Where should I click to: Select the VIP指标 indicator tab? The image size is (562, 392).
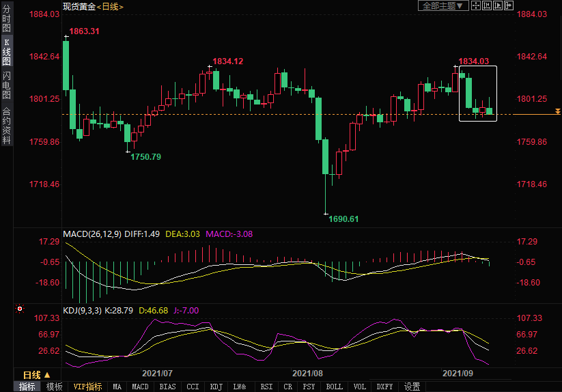tap(88, 387)
